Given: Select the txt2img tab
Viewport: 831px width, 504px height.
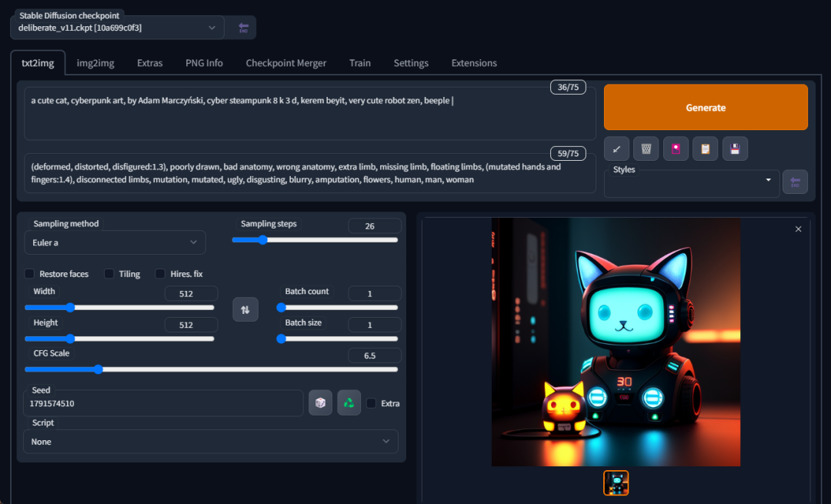Looking at the screenshot, I should click(x=38, y=63).
